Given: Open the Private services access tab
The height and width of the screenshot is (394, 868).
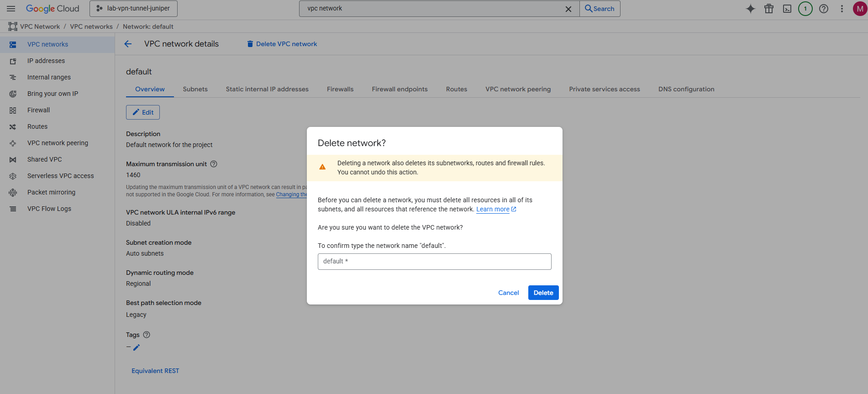Looking at the screenshot, I should 605,89.
